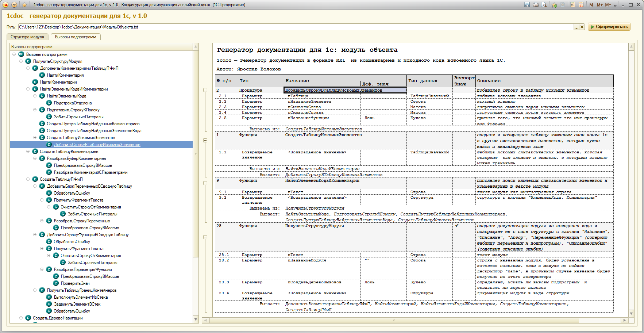The image size is (644, 333).
Task: Collapse the root Вызовы подпрограмм tree node
Action: (14, 54)
